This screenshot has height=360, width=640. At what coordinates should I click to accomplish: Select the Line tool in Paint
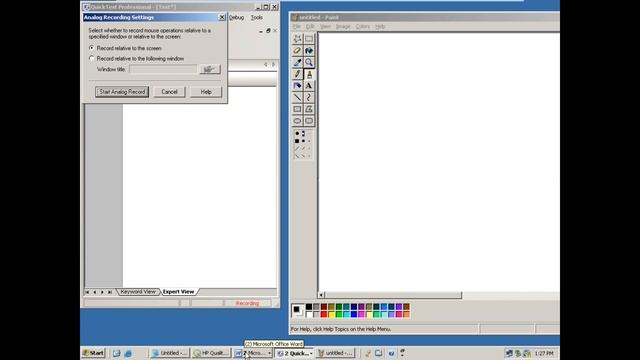click(297, 98)
